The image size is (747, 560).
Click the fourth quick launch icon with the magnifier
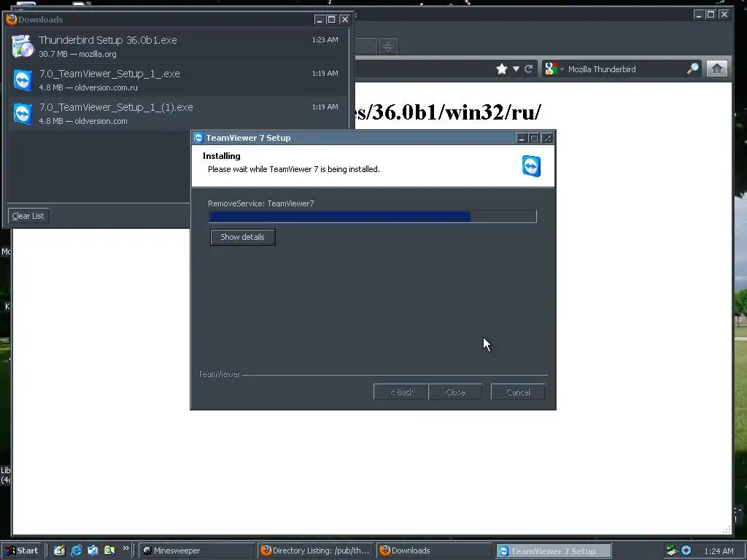(109, 551)
